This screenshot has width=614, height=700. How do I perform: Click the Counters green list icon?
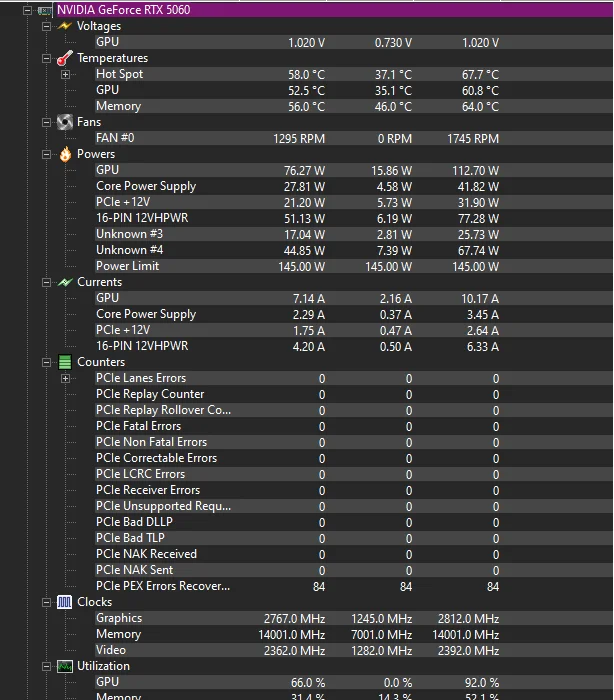click(65, 362)
